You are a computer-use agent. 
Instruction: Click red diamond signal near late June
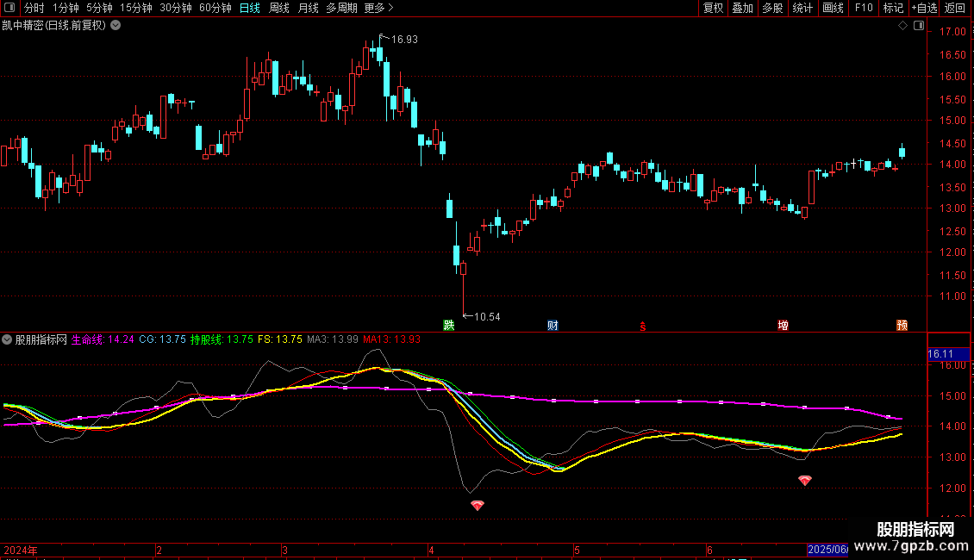(x=804, y=480)
